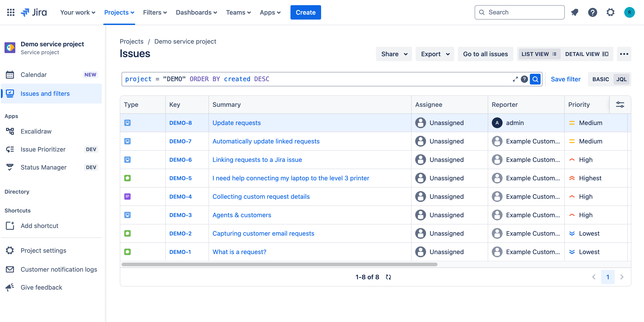Image resolution: width=644 pixels, height=322 pixels.
Task: Click the Search field in the header
Action: point(519,12)
